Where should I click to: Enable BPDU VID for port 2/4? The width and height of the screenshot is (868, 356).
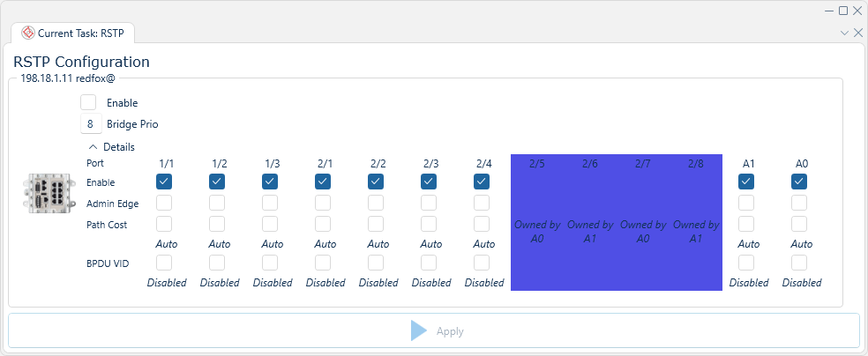pos(482,263)
